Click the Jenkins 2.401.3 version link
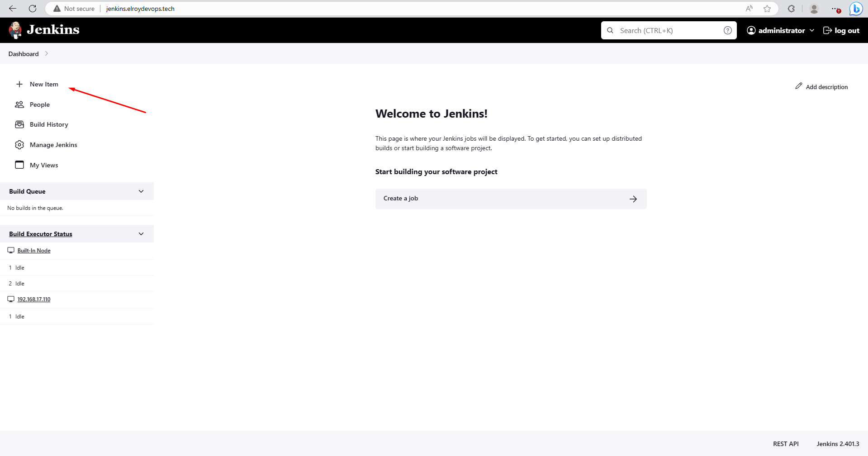Viewport: 868px width, 456px height. [x=838, y=444]
